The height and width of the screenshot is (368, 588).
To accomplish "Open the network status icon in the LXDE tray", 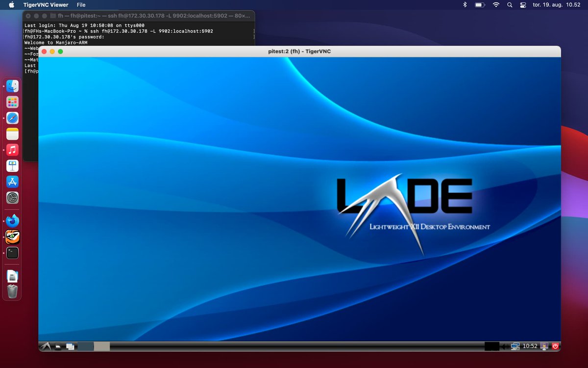I will 515,346.
